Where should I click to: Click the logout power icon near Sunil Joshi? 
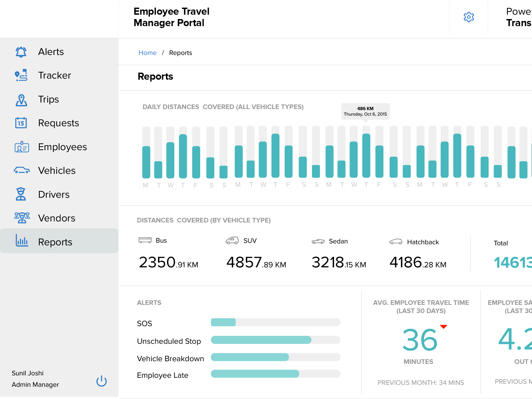101,381
